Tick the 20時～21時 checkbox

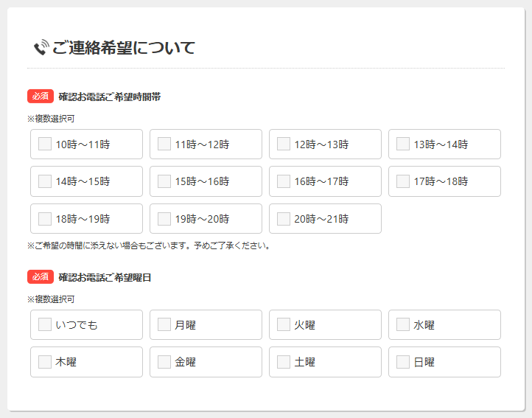coord(284,219)
